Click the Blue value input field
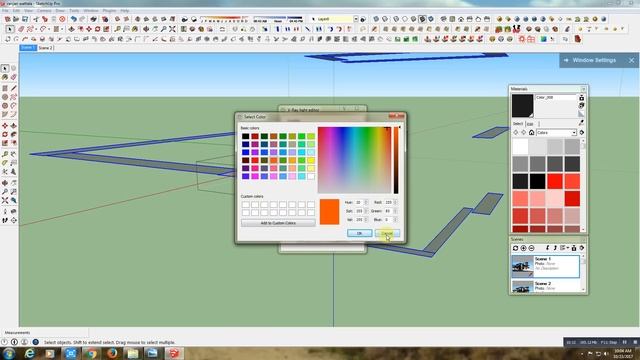 (388, 220)
